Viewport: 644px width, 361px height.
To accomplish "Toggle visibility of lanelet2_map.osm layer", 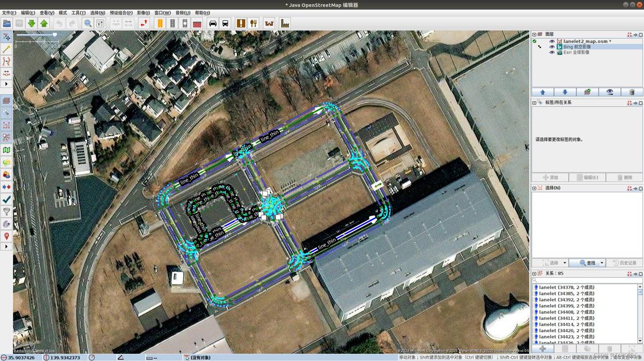I will pyautogui.click(x=552, y=41).
